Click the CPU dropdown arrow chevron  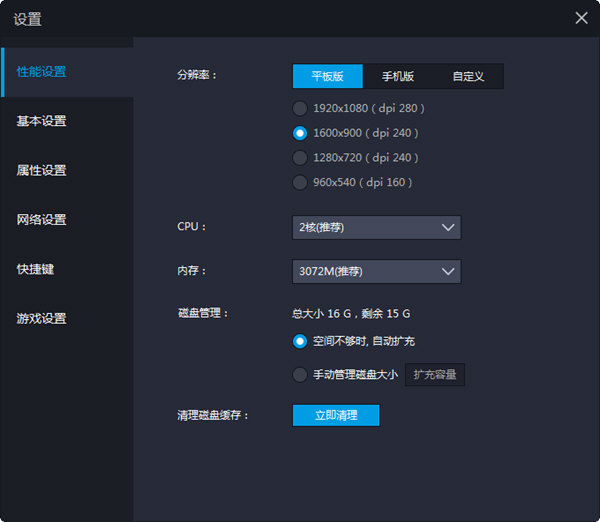447,227
